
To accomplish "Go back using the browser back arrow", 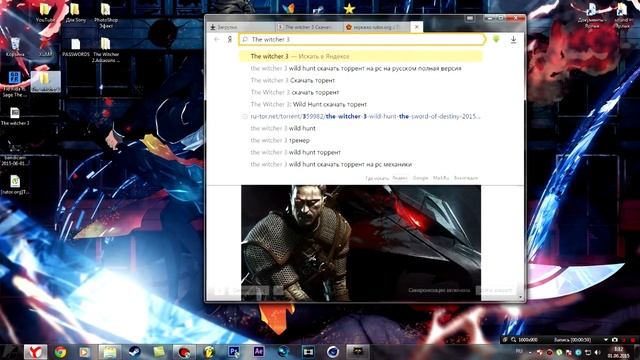I will click(x=217, y=39).
